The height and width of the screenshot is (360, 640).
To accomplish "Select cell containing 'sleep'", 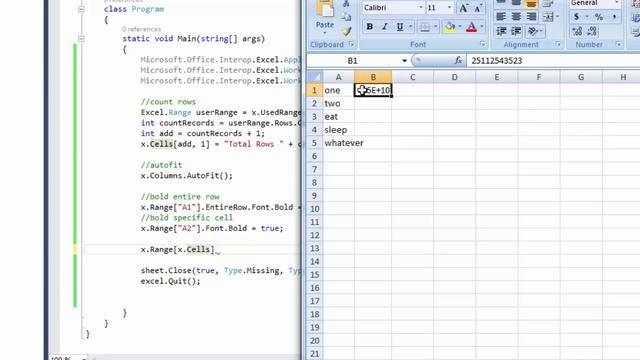I will (x=338, y=130).
